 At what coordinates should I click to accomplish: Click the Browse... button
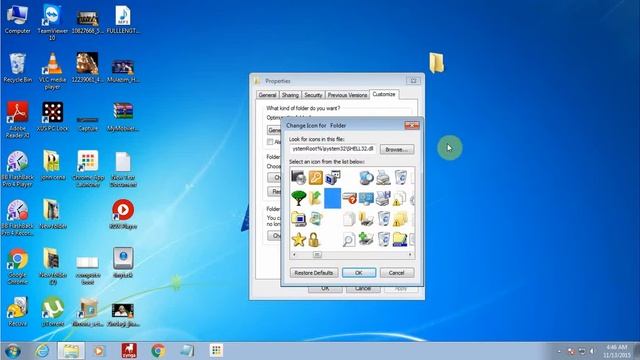pos(396,149)
